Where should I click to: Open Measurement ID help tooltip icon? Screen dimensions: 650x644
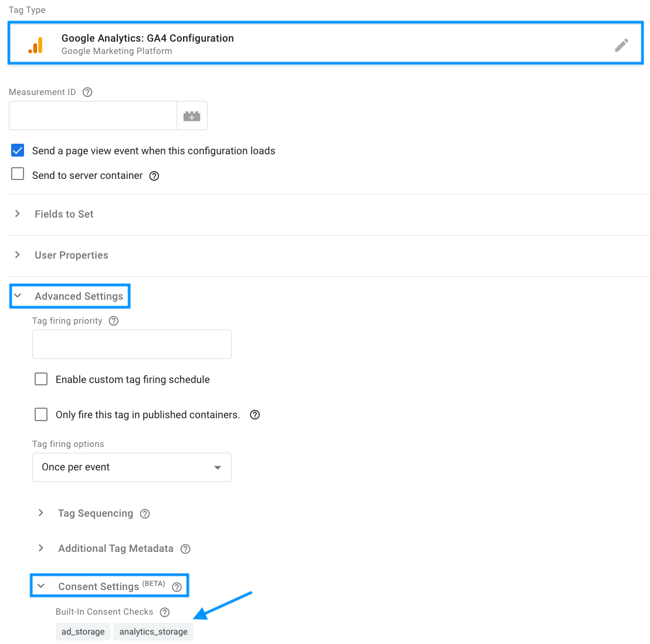click(87, 92)
